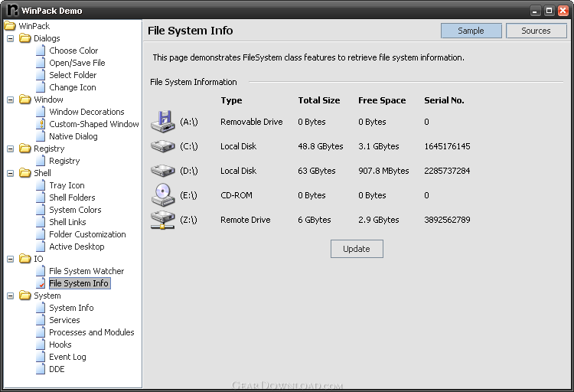Click the page icon beside Hooks
574x392 pixels.
(x=41, y=345)
